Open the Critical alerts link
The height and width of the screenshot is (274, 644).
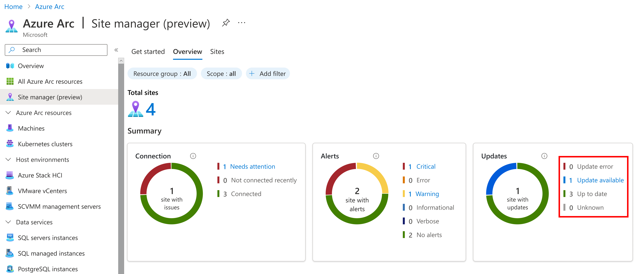[x=426, y=166]
